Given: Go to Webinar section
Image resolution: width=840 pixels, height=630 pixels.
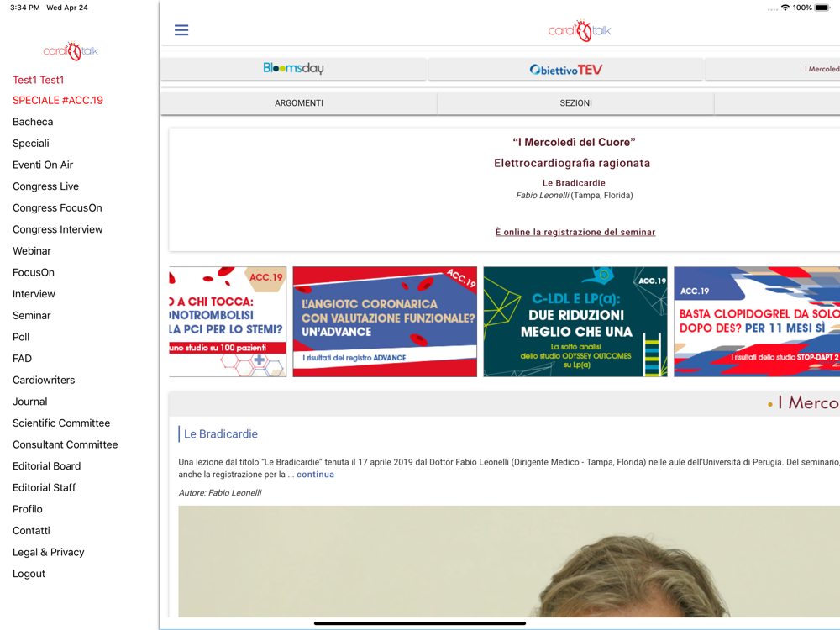Looking at the screenshot, I should click(x=32, y=250).
